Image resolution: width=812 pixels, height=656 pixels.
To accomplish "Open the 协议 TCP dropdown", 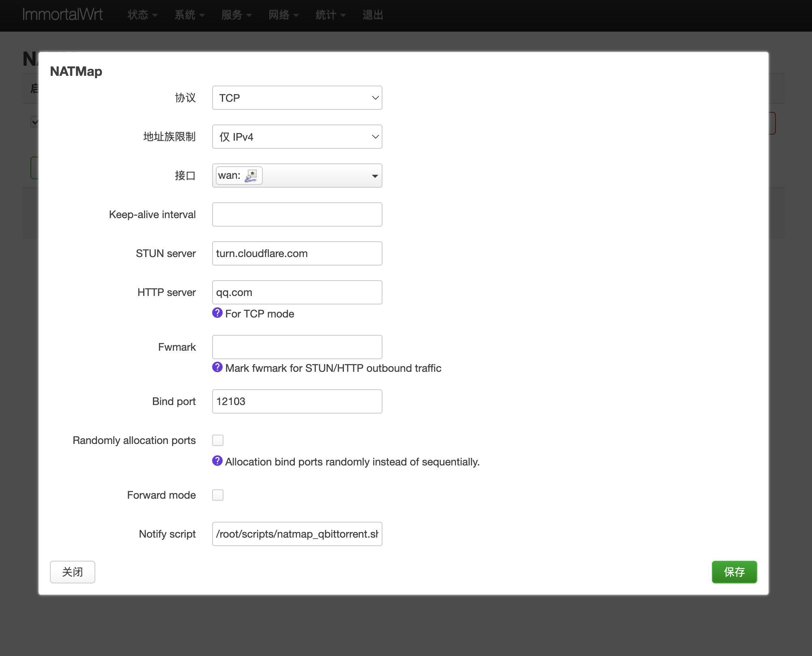I will pos(297,98).
